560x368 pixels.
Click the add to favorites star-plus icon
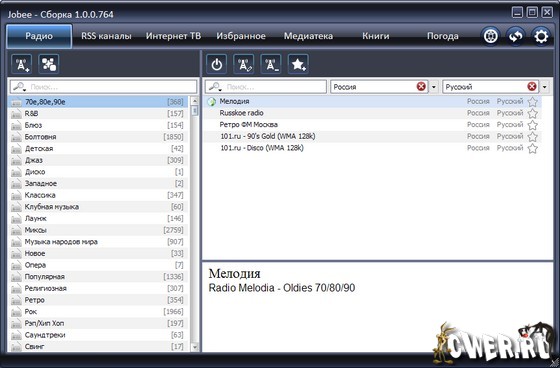(x=298, y=64)
